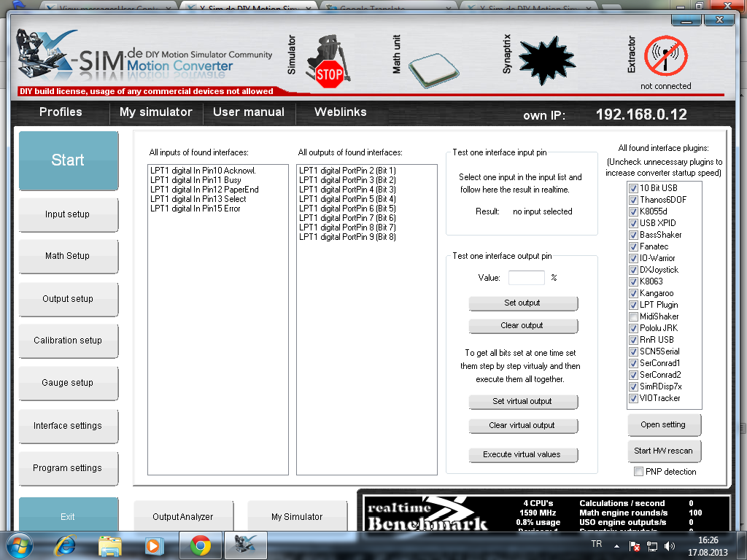This screenshot has height=560, width=747.
Task: Uncheck the Thanos6DOF plugin
Action: pos(633,200)
